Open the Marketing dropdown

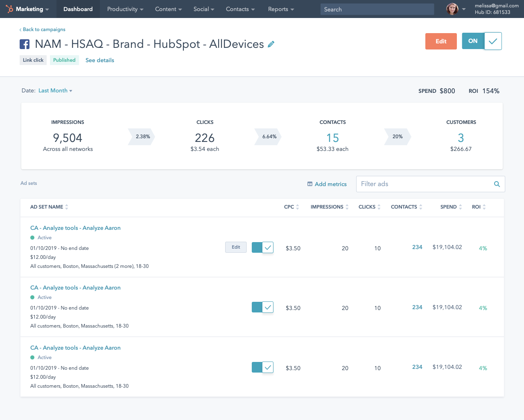click(x=32, y=9)
